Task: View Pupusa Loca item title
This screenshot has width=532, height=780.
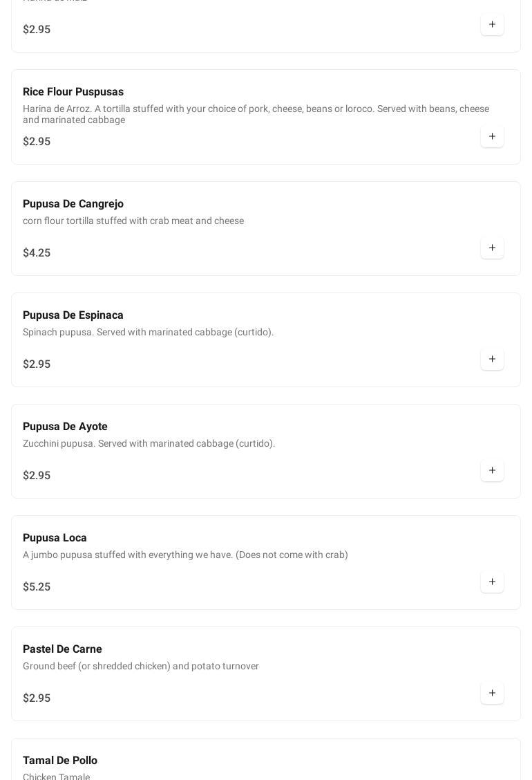Action: point(55,538)
